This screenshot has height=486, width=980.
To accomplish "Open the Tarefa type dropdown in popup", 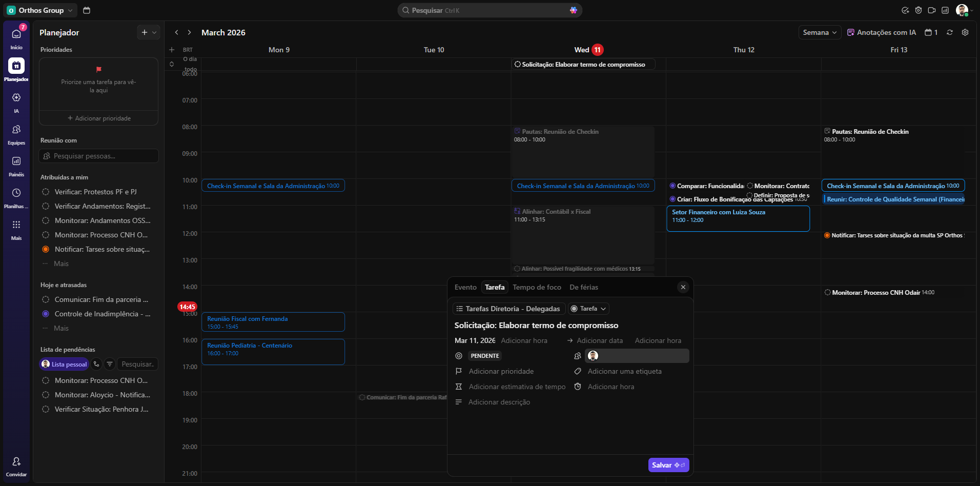I will 588,309.
